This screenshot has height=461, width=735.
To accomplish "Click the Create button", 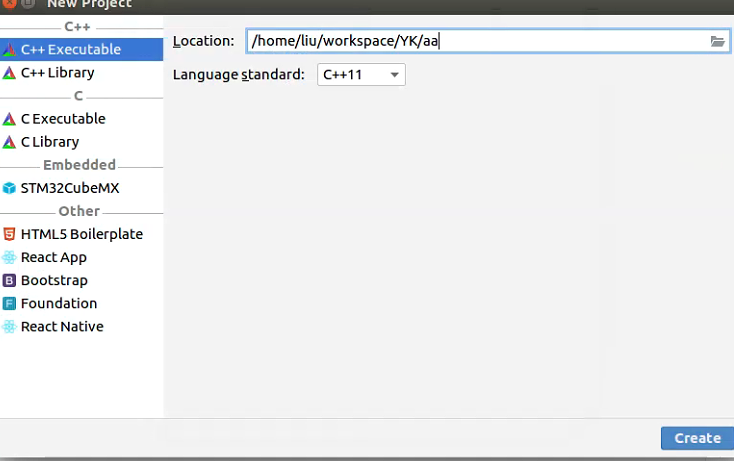I will point(698,438).
